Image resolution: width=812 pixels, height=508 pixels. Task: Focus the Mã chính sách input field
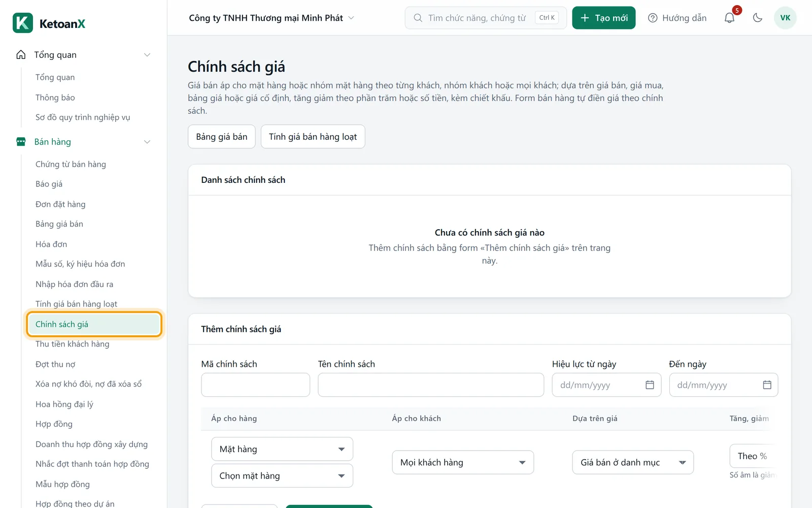(255, 385)
